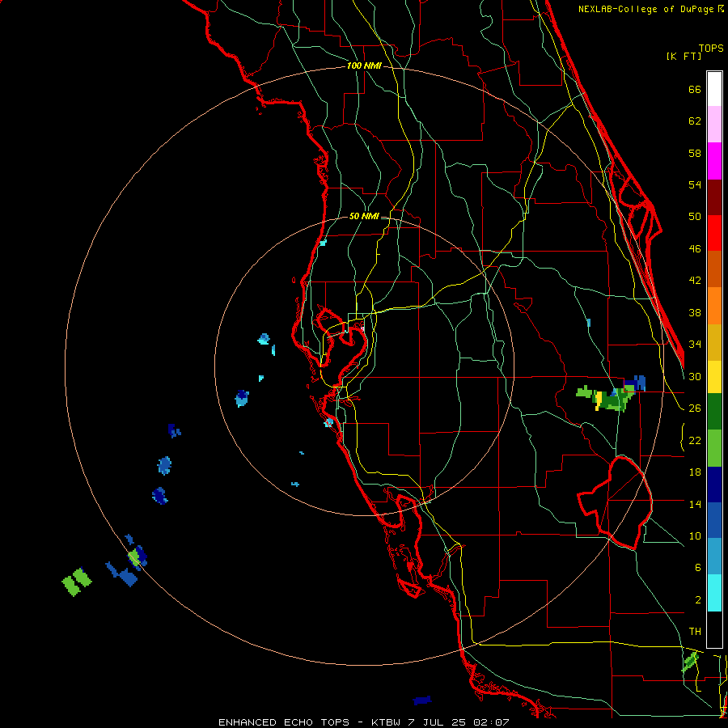Click the bright red legend swatch

[714, 233]
